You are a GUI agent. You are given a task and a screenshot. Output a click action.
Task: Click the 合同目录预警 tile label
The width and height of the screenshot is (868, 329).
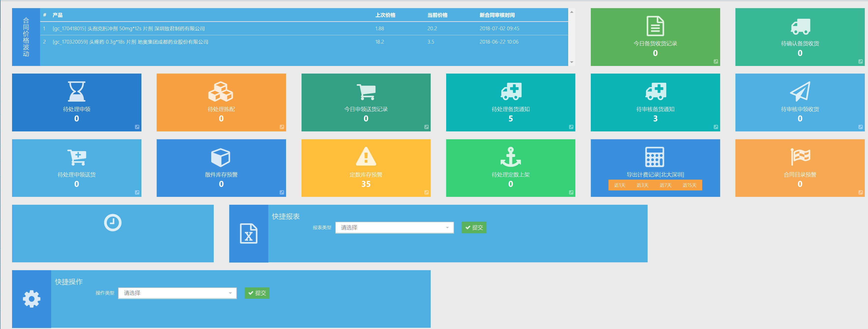point(800,175)
